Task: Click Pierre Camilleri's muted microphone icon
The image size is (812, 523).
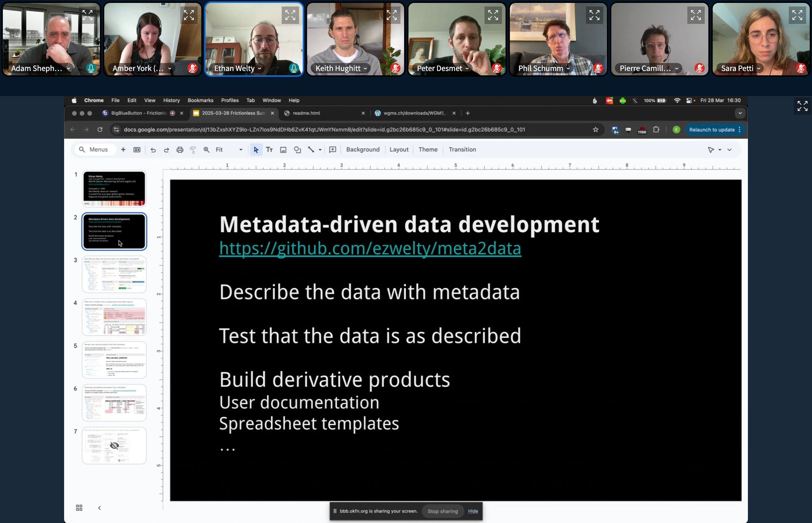Action: [x=699, y=68]
